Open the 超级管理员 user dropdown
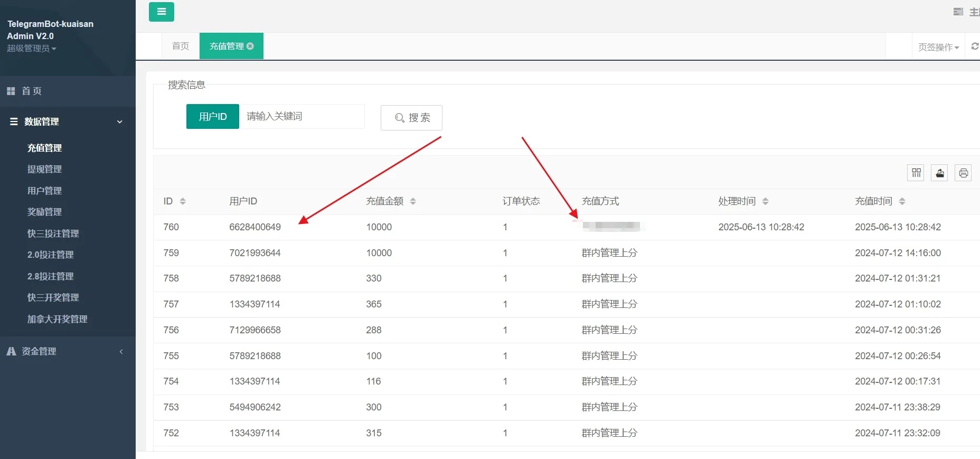The image size is (980, 459). [32, 49]
